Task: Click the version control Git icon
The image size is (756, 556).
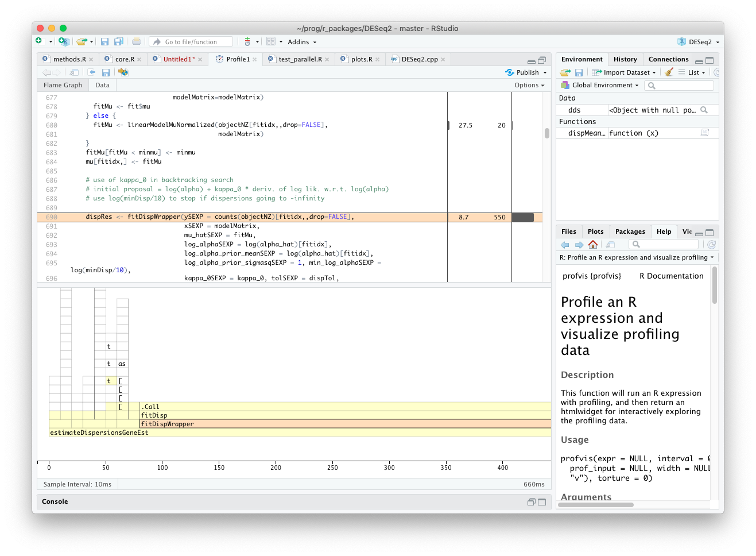Action: click(x=247, y=41)
